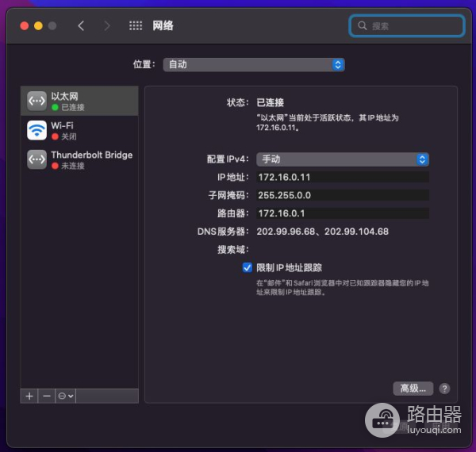Go back with the left chevron
476x452 pixels.
pos(81,26)
